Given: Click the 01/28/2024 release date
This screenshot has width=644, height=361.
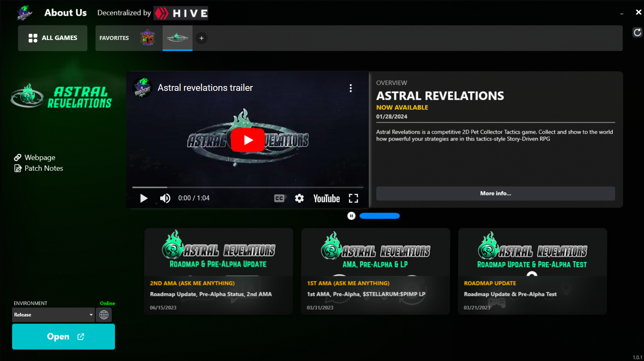Looking at the screenshot, I should (392, 117).
